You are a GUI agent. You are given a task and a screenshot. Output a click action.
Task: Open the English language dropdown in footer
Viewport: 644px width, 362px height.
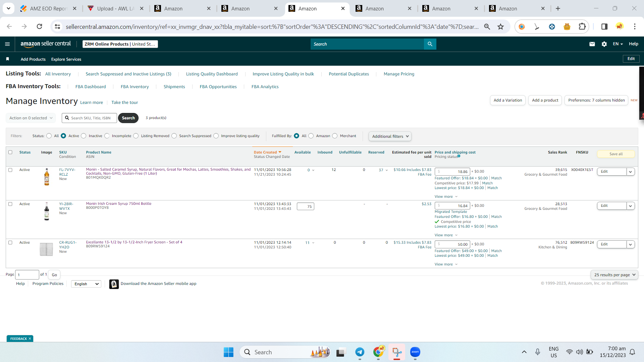coord(86,284)
